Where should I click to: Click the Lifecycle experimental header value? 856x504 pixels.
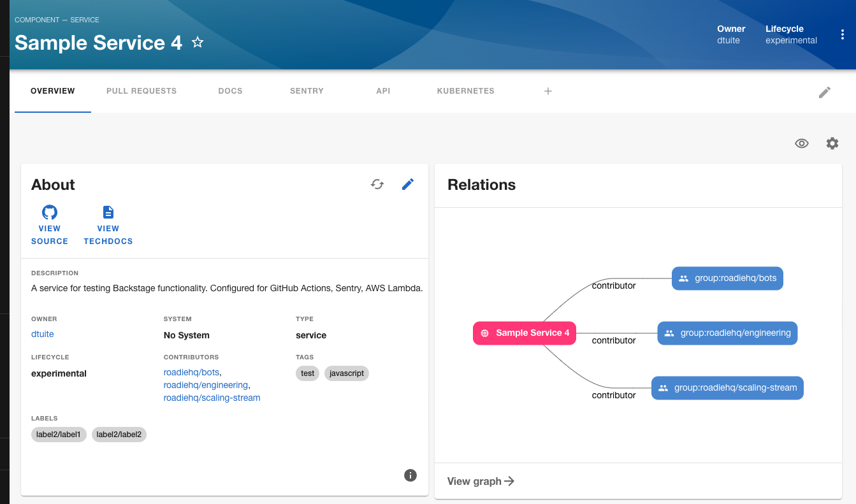(791, 40)
